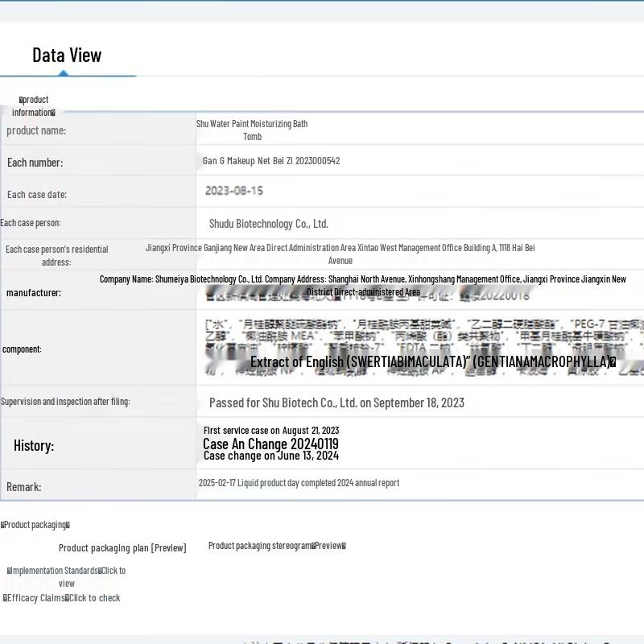Click the 2025-02-17 Liquid product day remark text
Image resolution: width=644 pixels, height=644 pixels.
pos(299,482)
